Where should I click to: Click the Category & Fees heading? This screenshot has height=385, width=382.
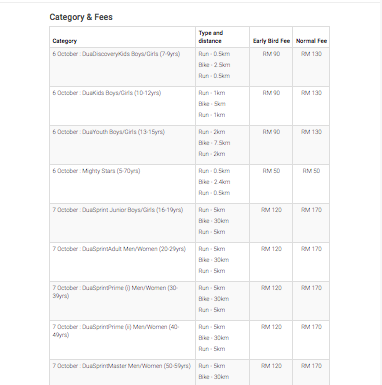81,17
